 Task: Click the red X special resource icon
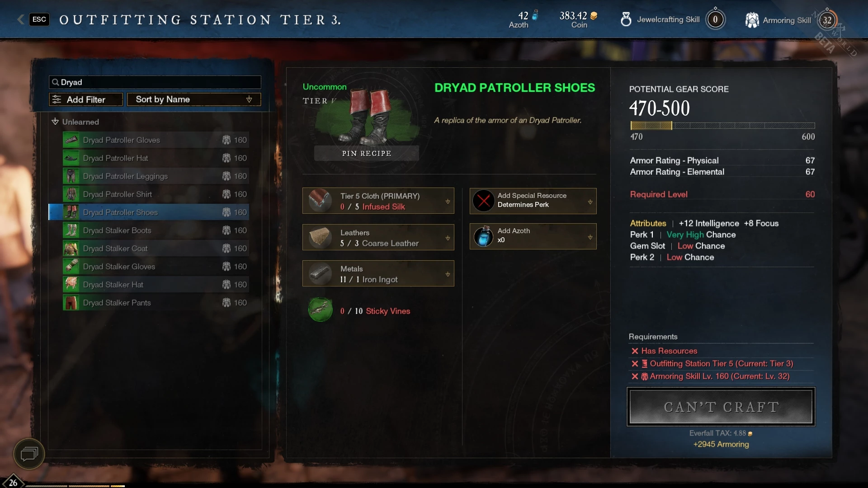pyautogui.click(x=483, y=200)
